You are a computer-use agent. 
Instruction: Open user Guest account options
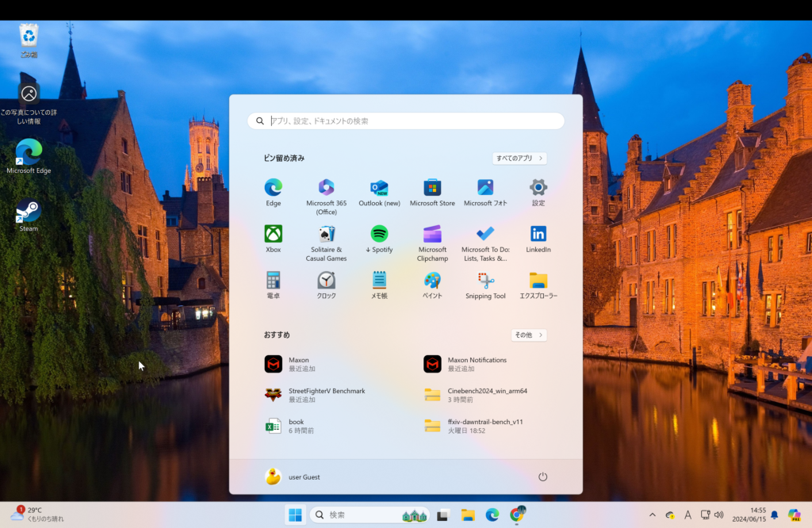pos(293,477)
